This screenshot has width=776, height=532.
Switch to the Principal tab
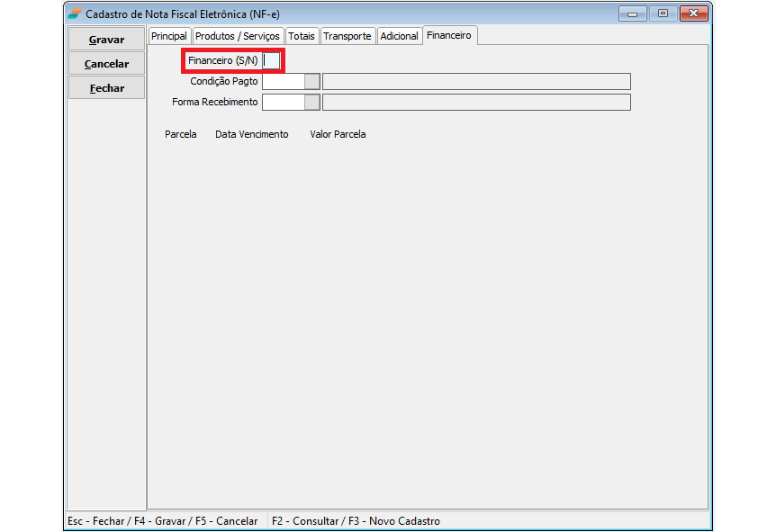point(169,36)
